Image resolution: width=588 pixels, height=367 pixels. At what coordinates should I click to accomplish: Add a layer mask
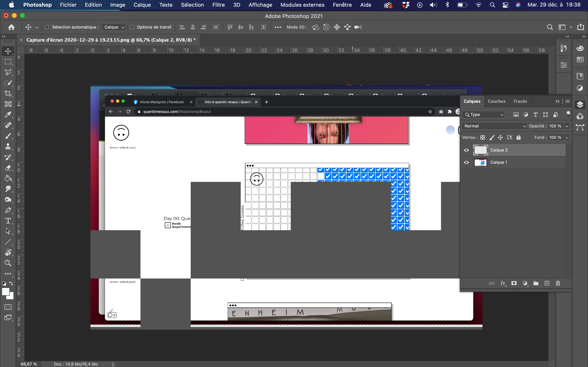(x=514, y=283)
